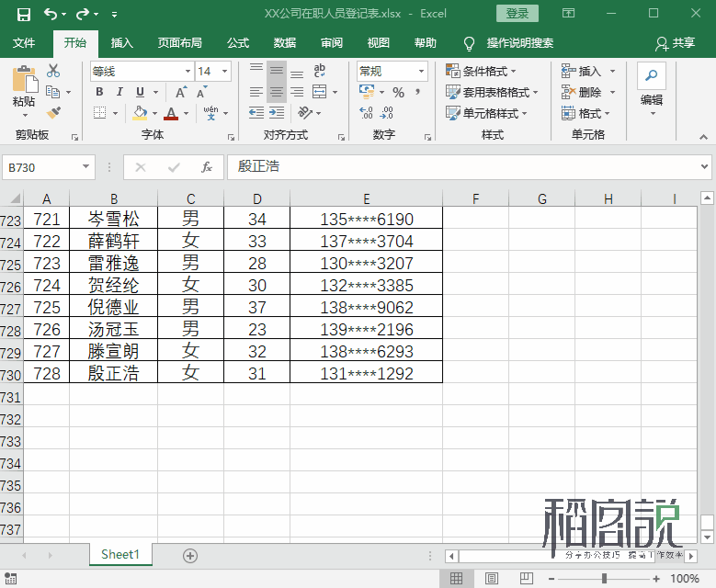This screenshot has height=588, width=716.
Task: Open the font size dropdown showing 14
Action: click(224, 72)
